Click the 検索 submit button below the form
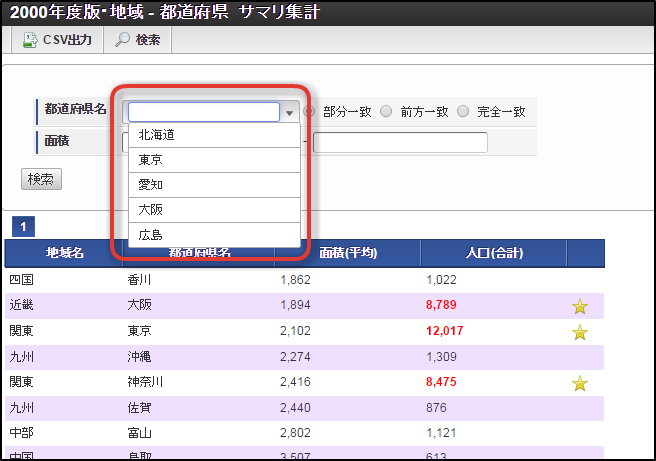The image size is (656, 461). pyautogui.click(x=41, y=179)
